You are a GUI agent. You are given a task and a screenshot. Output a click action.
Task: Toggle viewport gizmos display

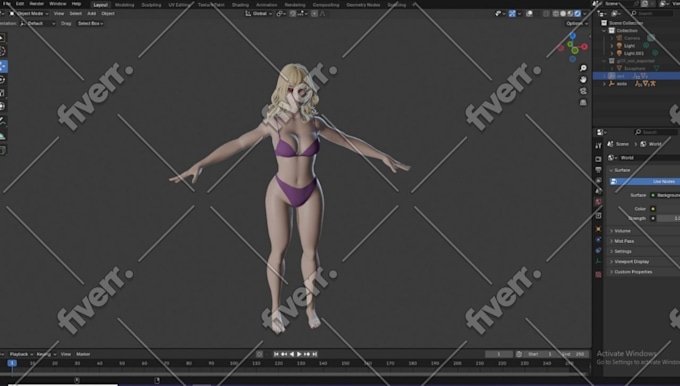512,13
